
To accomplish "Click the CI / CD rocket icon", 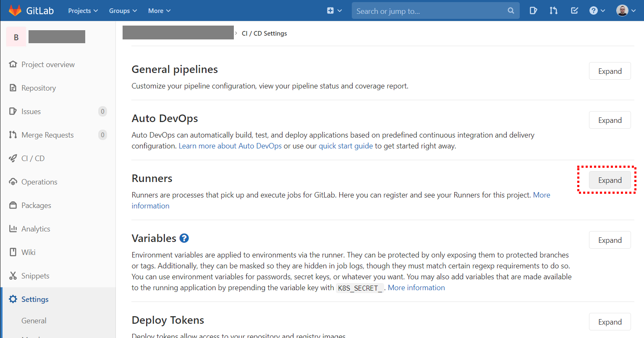I will 13,158.
